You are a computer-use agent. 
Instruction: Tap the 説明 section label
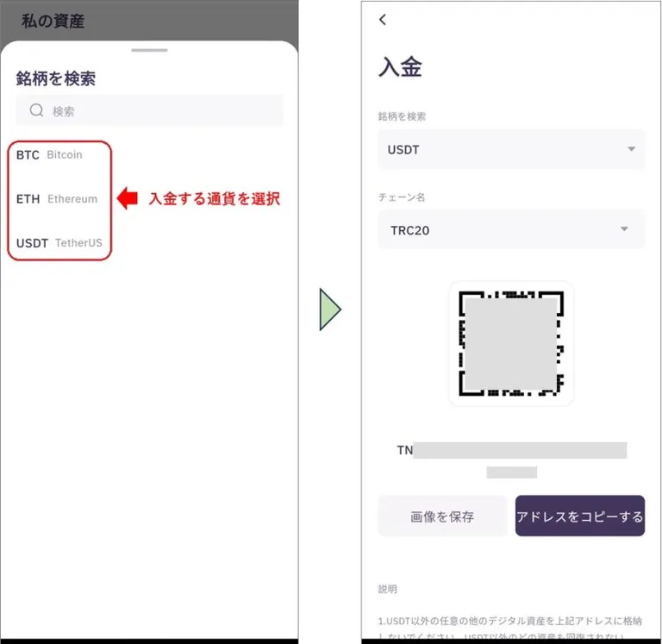pos(387,589)
